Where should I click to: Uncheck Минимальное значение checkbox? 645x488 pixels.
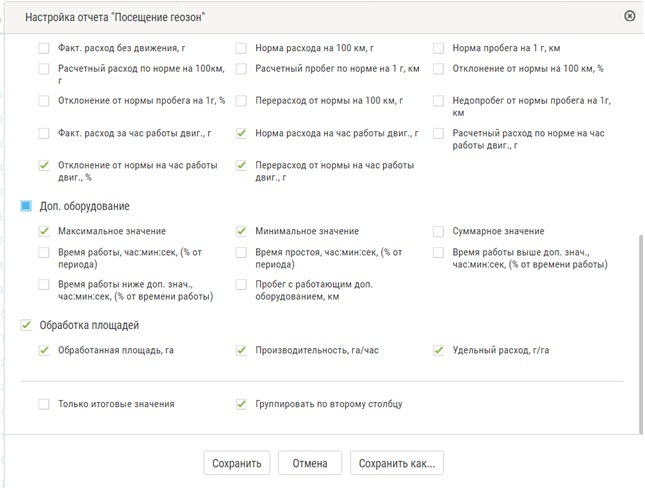241,231
